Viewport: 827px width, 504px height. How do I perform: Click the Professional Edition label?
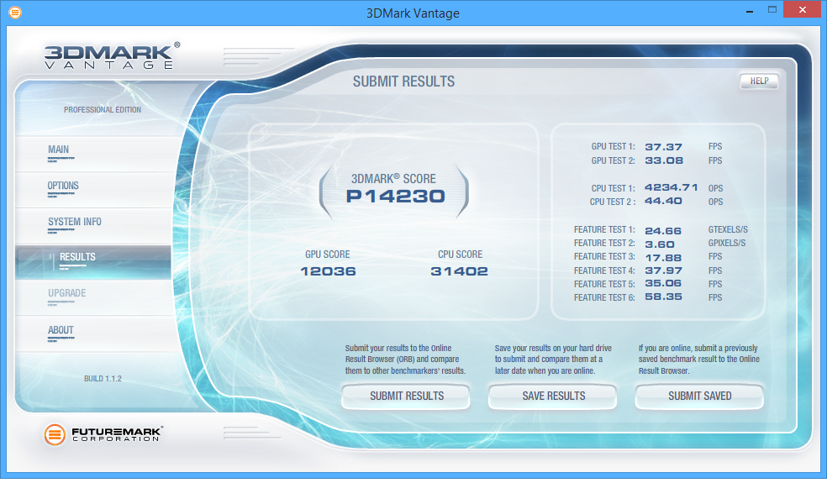[103, 110]
